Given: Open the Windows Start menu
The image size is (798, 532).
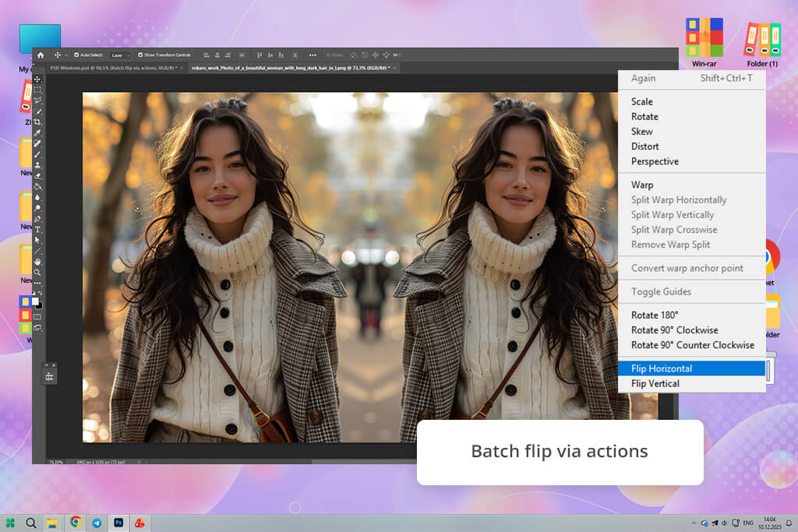Looking at the screenshot, I should 10,523.
